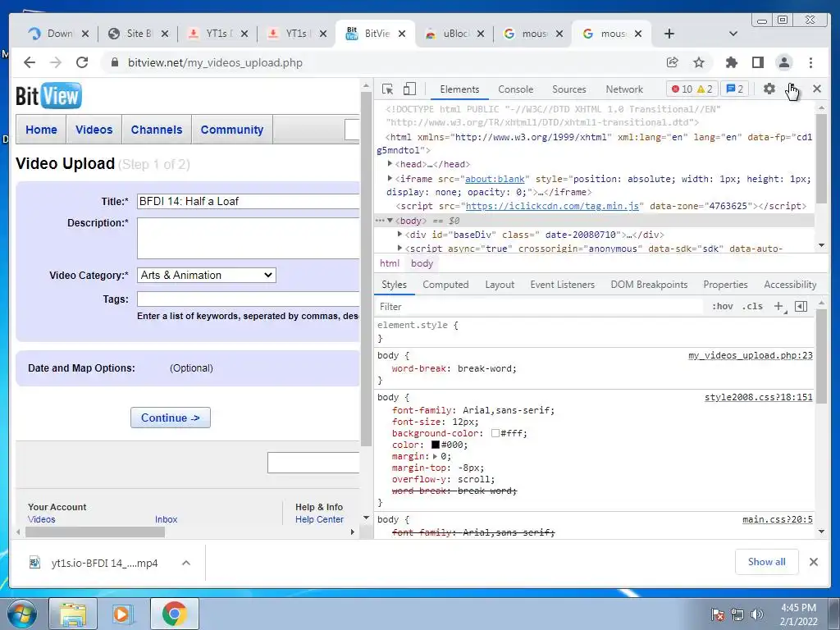View site information lock icon

coord(114,62)
